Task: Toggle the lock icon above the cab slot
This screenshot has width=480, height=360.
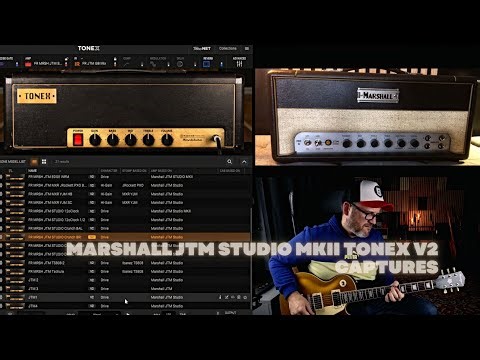Action: pyautogui.click(x=115, y=59)
